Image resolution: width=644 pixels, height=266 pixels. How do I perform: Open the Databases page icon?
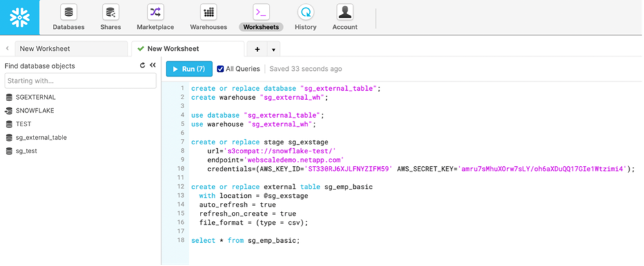(x=68, y=12)
